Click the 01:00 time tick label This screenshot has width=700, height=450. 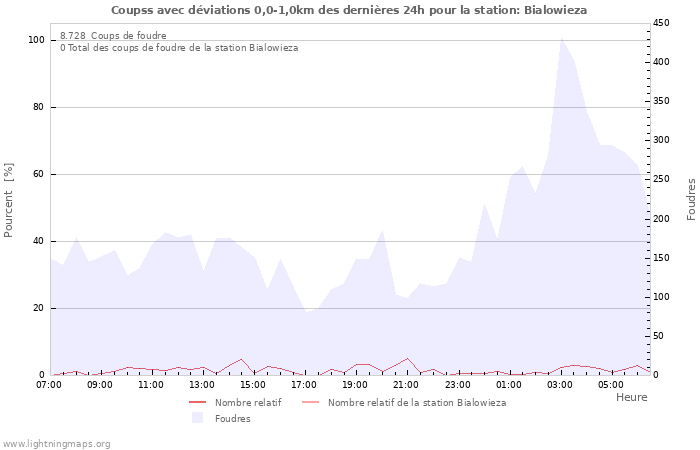[509, 384]
